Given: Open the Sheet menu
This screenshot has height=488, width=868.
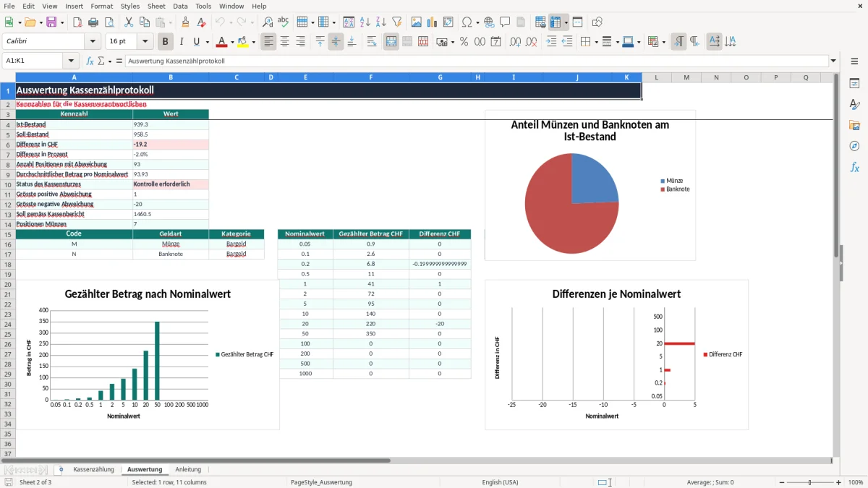Looking at the screenshot, I should pyautogui.click(x=156, y=6).
